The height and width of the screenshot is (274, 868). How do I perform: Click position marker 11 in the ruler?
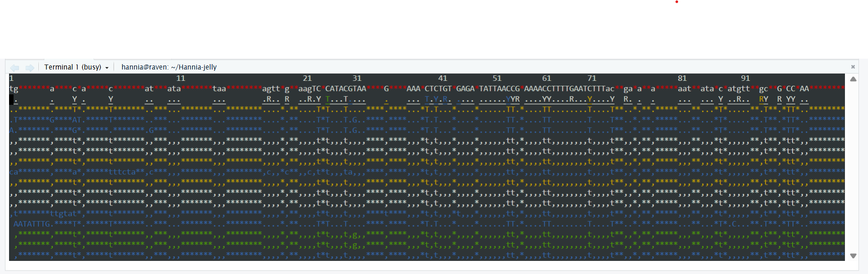(181, 79)
